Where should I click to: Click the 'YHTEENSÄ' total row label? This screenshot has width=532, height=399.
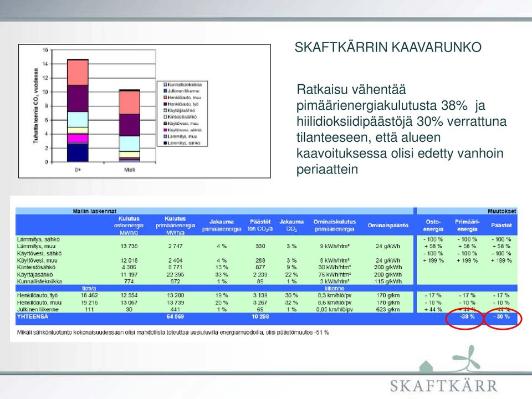[33, 316]
